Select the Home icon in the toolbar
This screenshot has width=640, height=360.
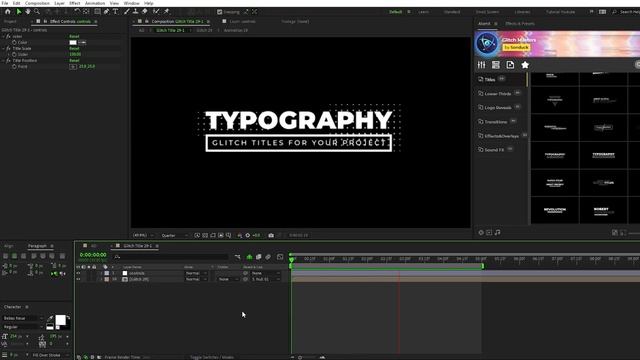[x=7, y=12]
